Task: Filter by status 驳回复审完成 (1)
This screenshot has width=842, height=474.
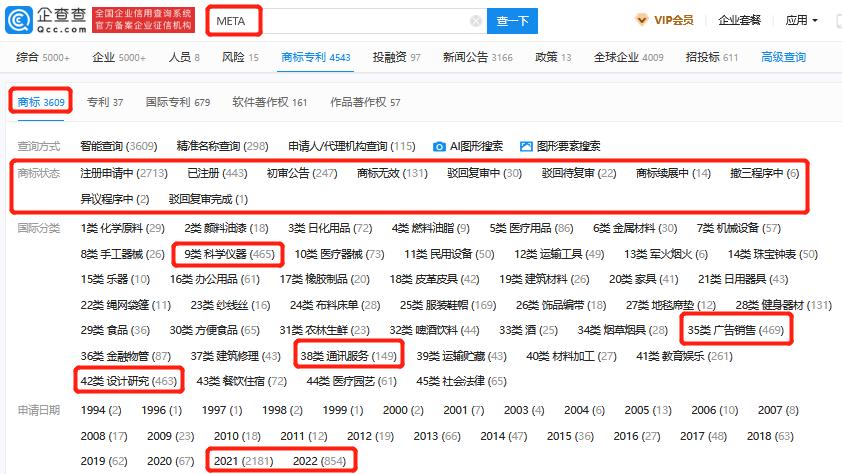Action: pyautogui.click(x=208, y=199)
